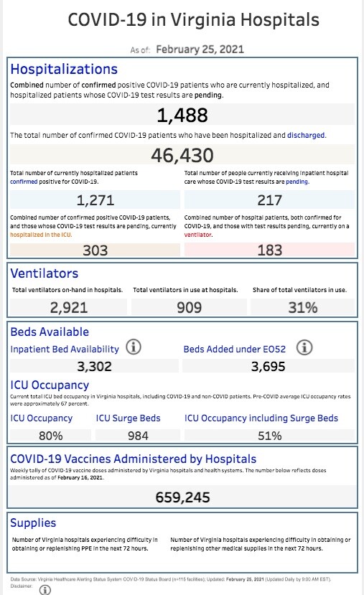The height and width of the screenshot is (595, 364).
Task: Open the Beds Added under EO52 info icon
Action: 304,347
